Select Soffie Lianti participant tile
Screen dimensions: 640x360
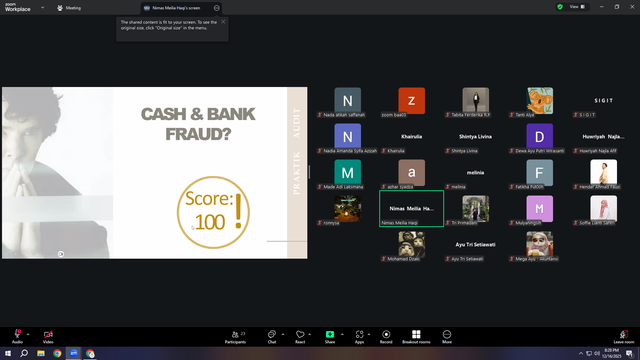[604, 210]
